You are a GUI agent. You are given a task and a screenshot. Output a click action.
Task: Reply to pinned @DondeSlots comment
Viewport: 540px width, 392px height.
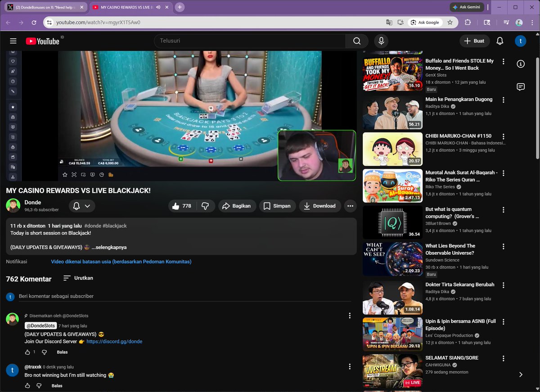62,352
